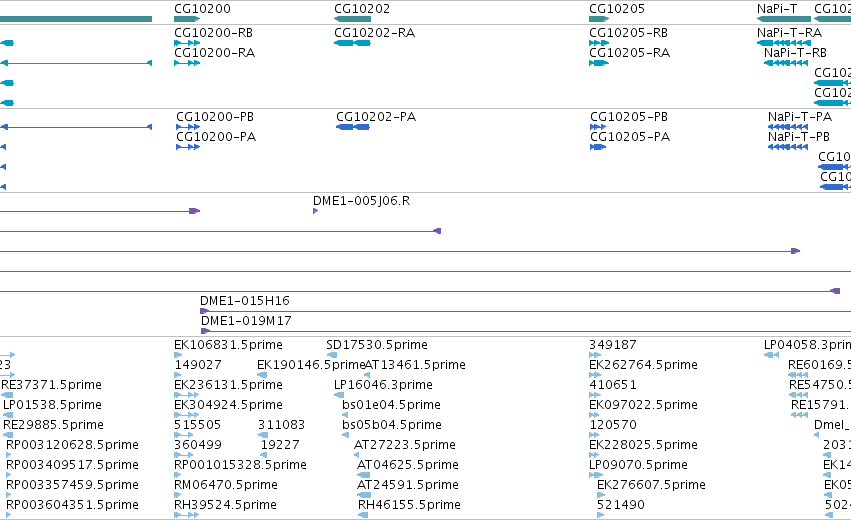The image size is (851, 520).
Task: Click RP003604351.5prime label
Action: pos(72,505)
